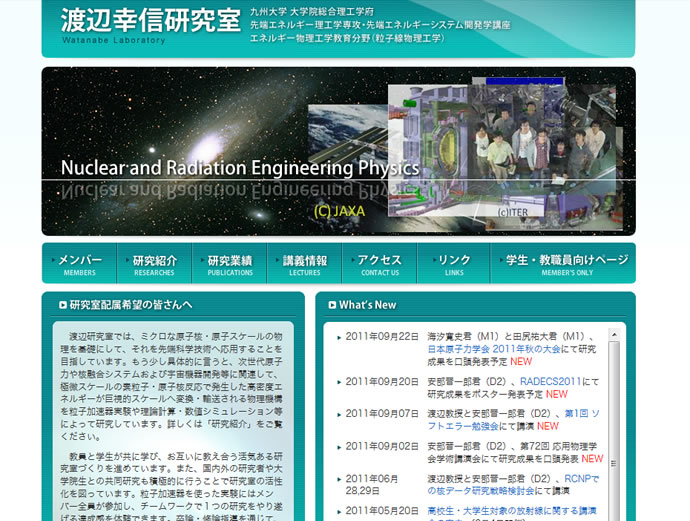The image size is (690, 521).
Task: Click the 九州大学 大学院総合理工学府 header text
Action: pos(312,11)
